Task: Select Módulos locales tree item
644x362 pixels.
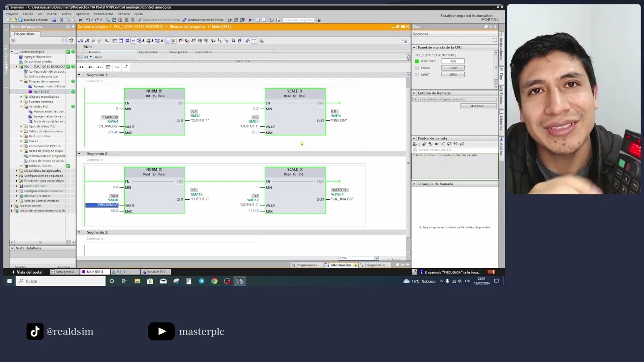Action: (x=40, y=166)
